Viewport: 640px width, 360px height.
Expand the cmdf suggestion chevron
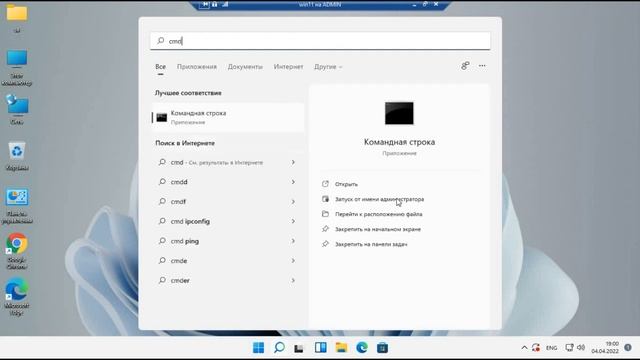pos(293,202)
